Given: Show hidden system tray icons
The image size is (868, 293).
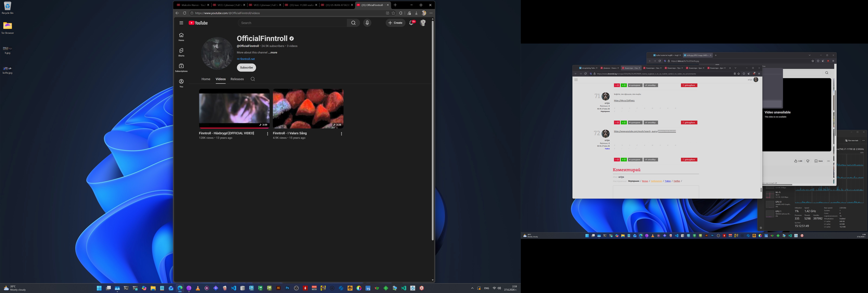Looking at the screenshot, I should tap(472, 288).
